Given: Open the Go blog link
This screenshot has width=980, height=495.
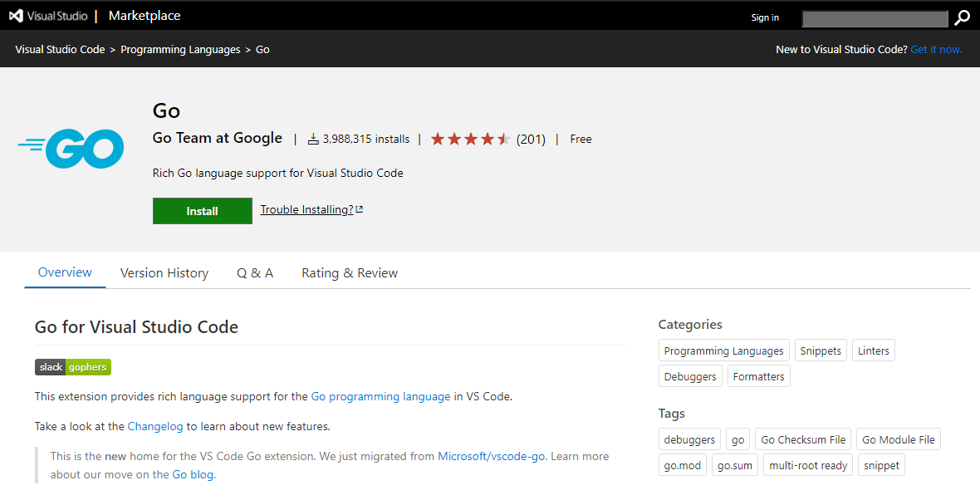Looking at the screenshot, I should (x=193, y=474).
